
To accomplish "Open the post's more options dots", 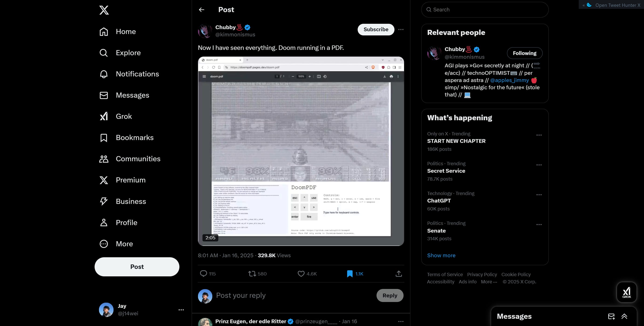I will (401, 30).
